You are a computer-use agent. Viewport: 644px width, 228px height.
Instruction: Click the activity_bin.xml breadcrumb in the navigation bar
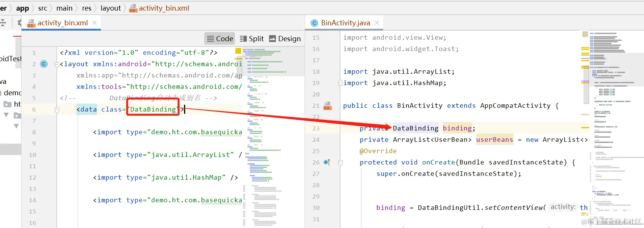[x=159, y=8]
